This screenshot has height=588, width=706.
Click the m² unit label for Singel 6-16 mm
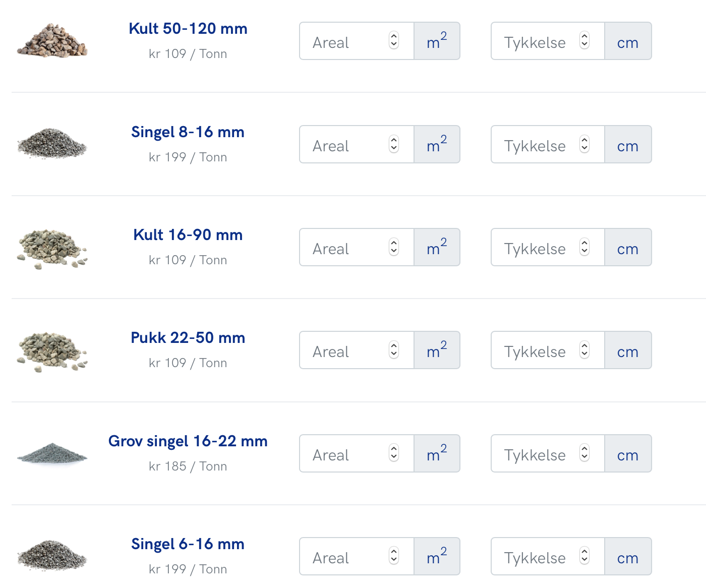(x=437, y=557)
